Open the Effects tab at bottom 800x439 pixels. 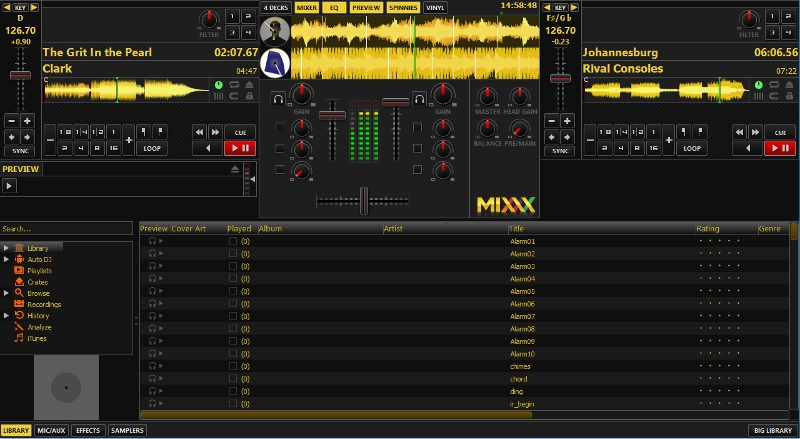coord(88,430)
